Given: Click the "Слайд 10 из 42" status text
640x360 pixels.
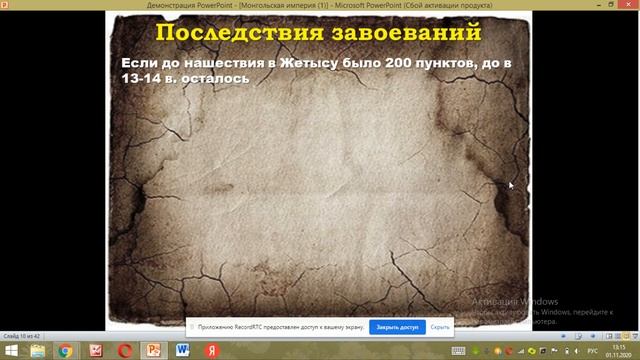Looking at the screenshot, I should [x=22, y=336].
